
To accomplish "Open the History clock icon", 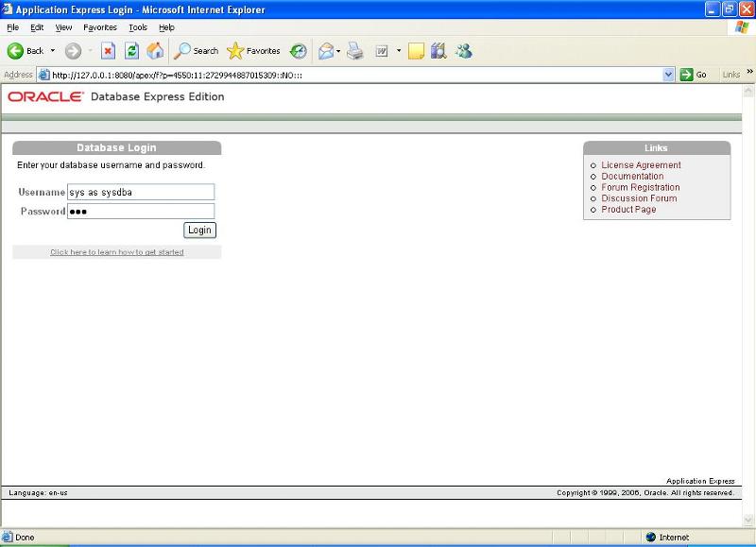I will click(299, 51).
